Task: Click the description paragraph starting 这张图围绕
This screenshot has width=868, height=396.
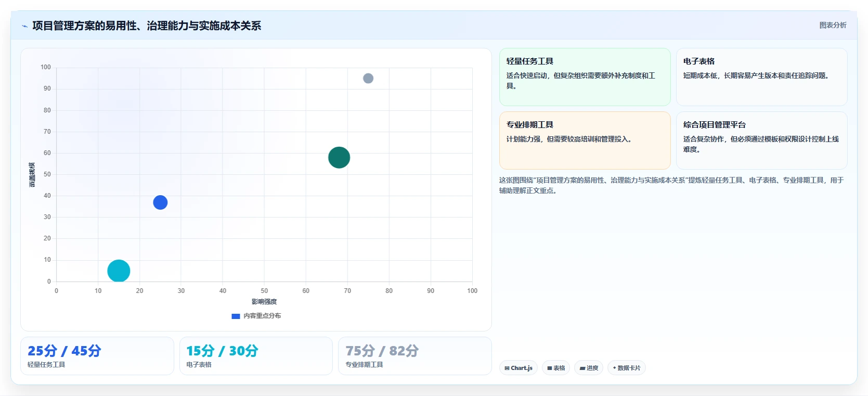Action: click(671, 185)
